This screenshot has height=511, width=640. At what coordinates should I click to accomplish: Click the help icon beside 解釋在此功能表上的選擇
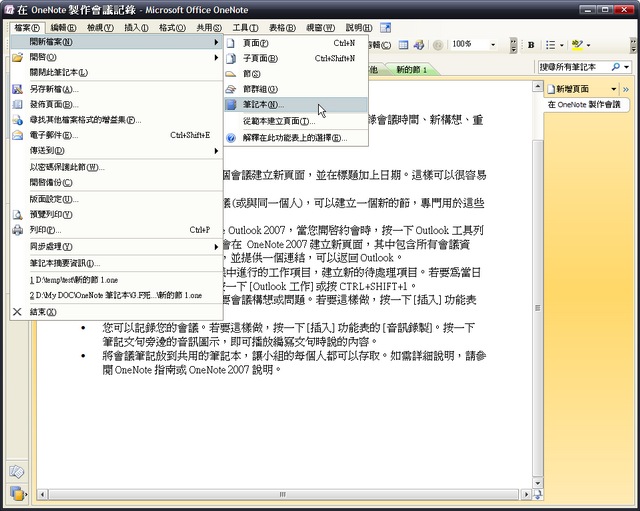coord(231,138)
